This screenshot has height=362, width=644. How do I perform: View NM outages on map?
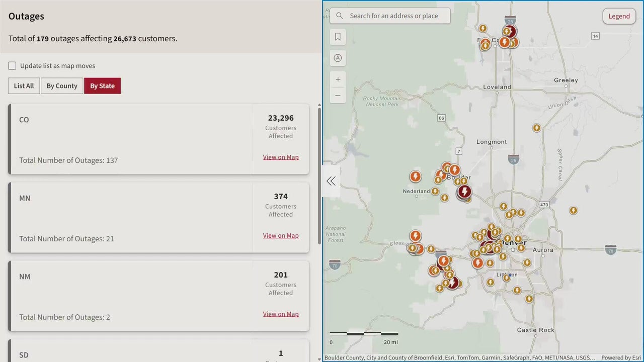281,314
